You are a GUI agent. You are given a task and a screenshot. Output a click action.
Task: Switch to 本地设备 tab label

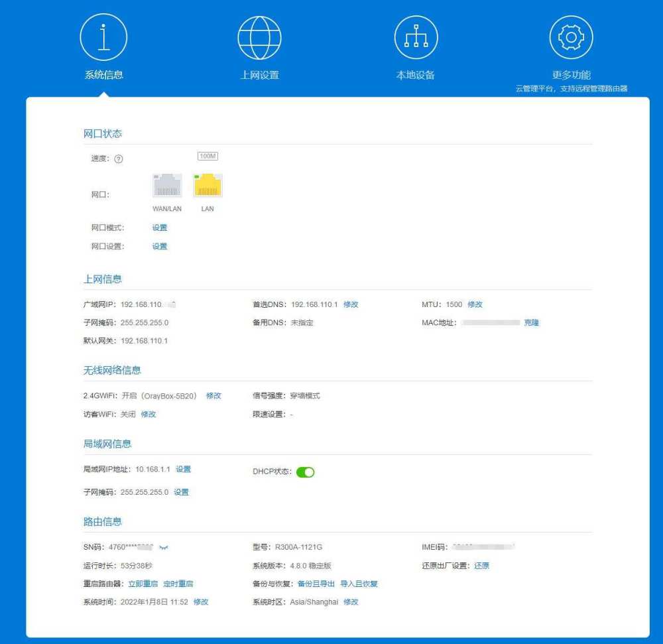tap(415, 75)
